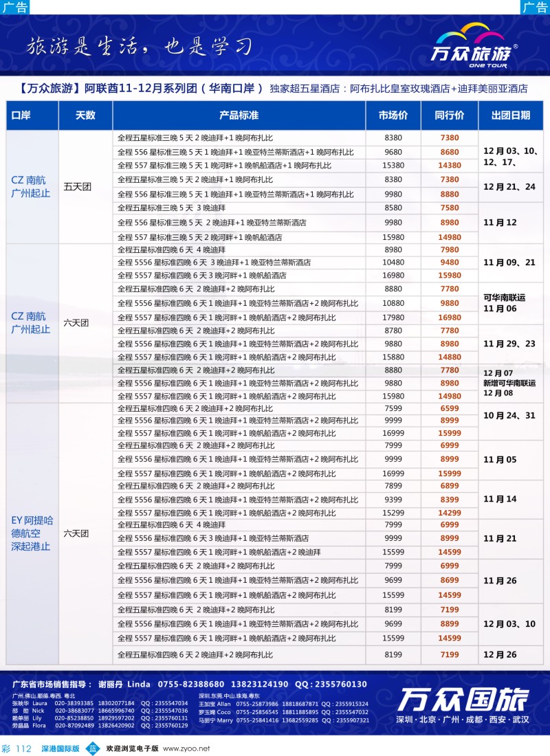Open the www.zyoo.net link
The width and height of the screenshot is (550, 756).
point(186,748)
